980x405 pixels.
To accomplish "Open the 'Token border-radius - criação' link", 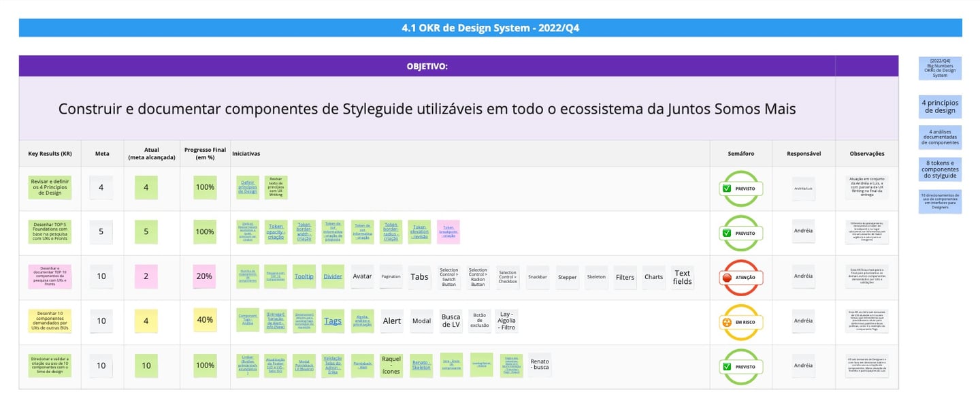I will (x=391, y=231).
